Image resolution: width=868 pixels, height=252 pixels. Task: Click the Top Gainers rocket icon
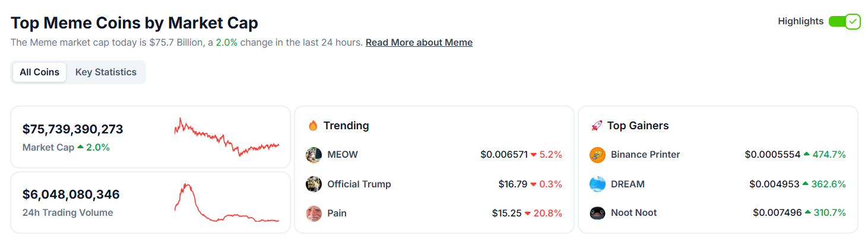pos(597,126)
